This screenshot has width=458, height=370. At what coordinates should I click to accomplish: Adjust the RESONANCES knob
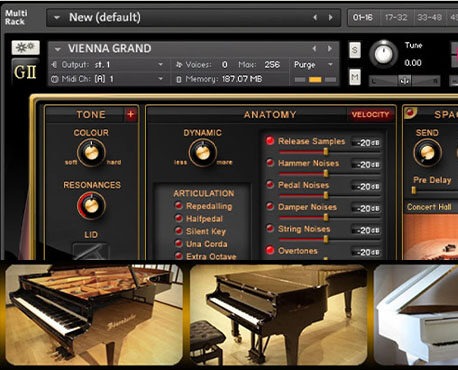click(91, 205)
